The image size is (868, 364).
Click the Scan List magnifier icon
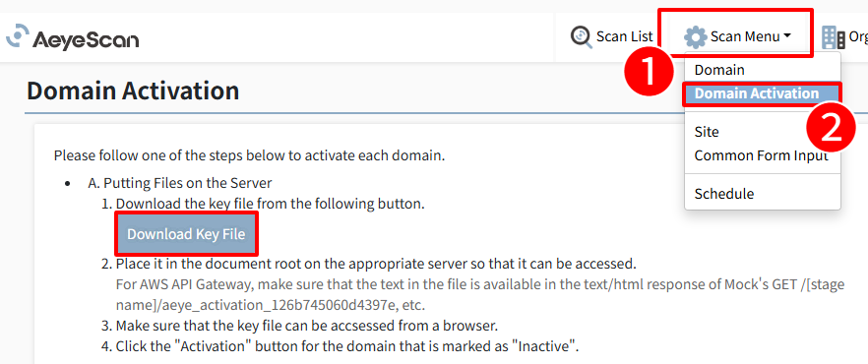(x=582, y=37)
